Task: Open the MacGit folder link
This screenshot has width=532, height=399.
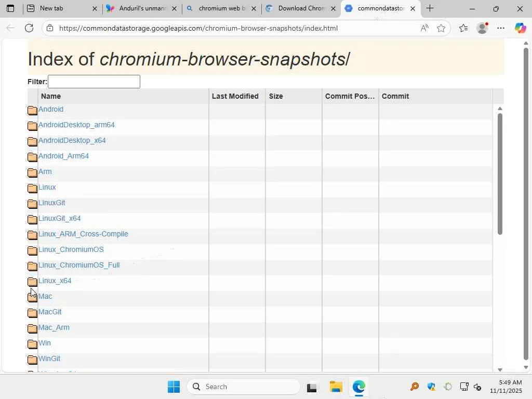Action: click(x=50, y=312)
